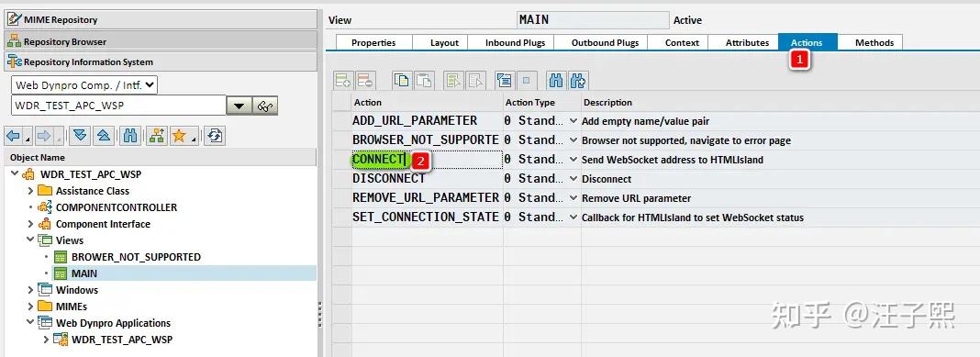Screen dimensions: 980x357
Task: Click the Select All rows icon
Action: 453,80
